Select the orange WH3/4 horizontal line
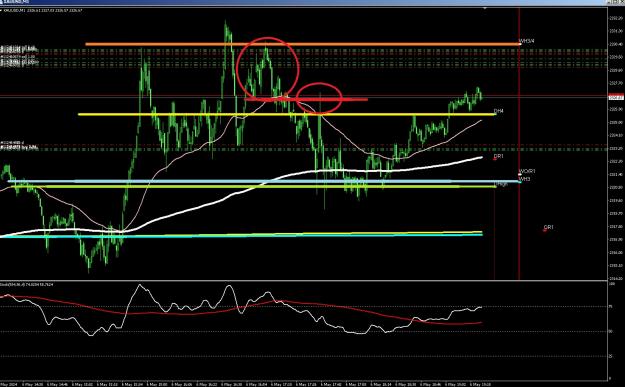 click(x=303, y=44)
